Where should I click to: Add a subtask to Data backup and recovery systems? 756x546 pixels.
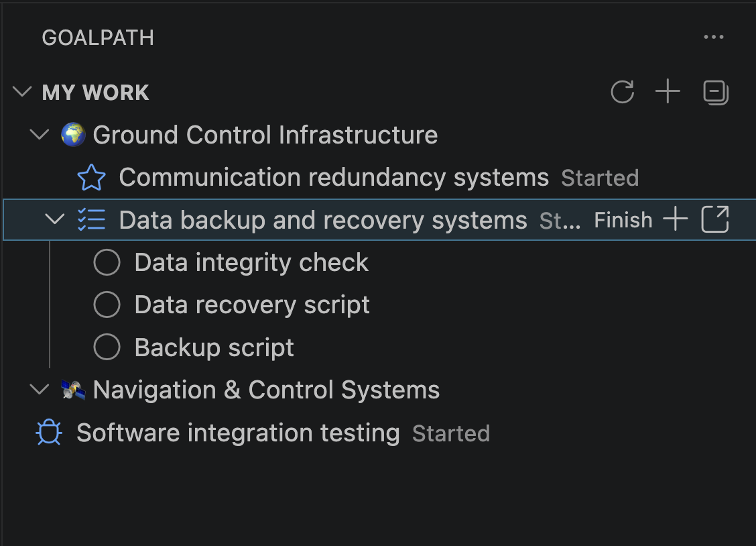(676, 219)
